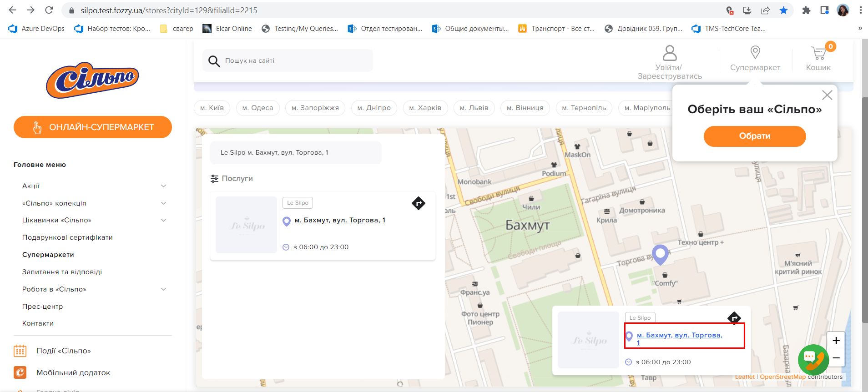Open the side panel browser icon

(x=824, y=10)
